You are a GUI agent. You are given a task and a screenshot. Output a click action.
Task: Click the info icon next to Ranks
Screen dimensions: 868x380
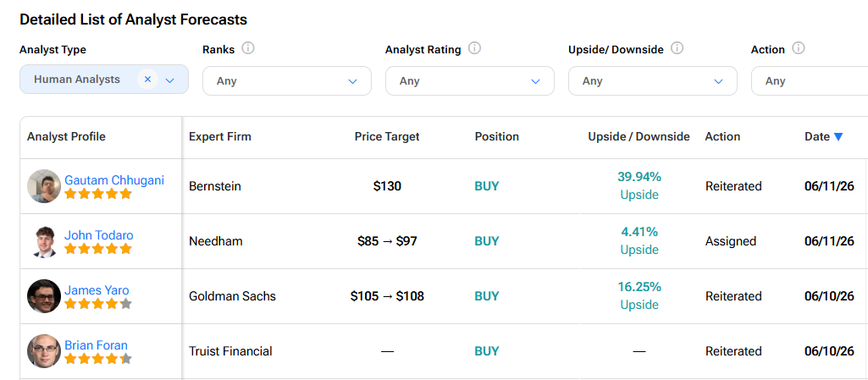click(x=248, y=49)
